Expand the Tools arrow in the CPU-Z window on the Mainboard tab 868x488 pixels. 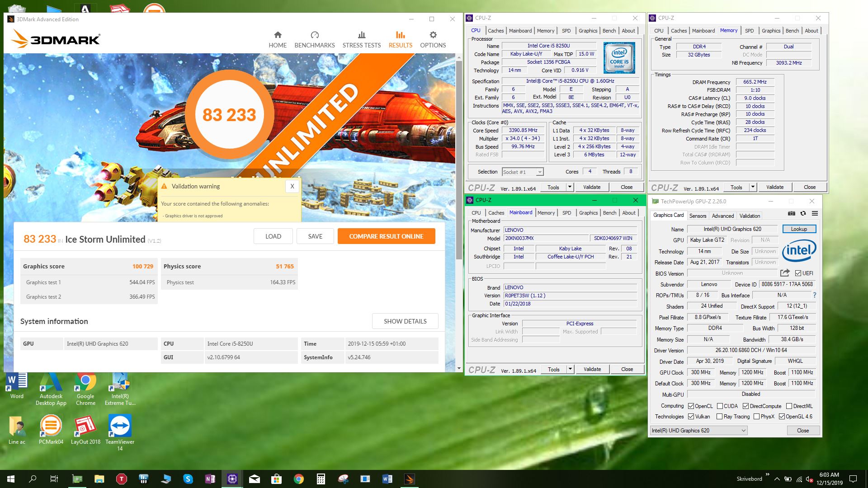[570, 369]
